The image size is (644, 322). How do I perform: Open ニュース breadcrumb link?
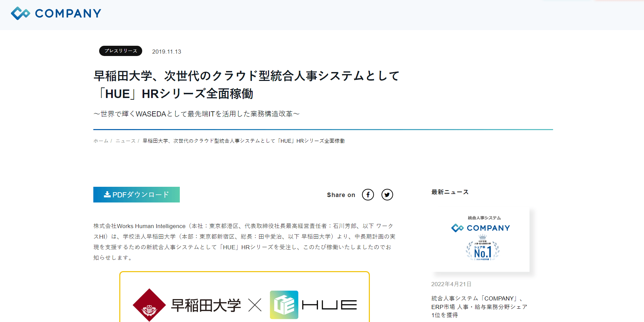125,141
